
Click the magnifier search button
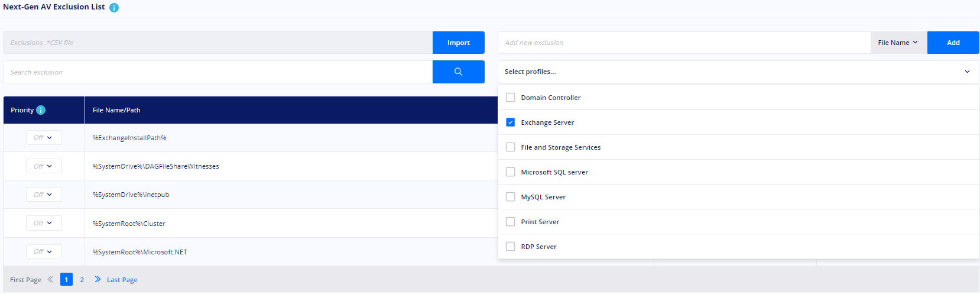pos(458,72)
